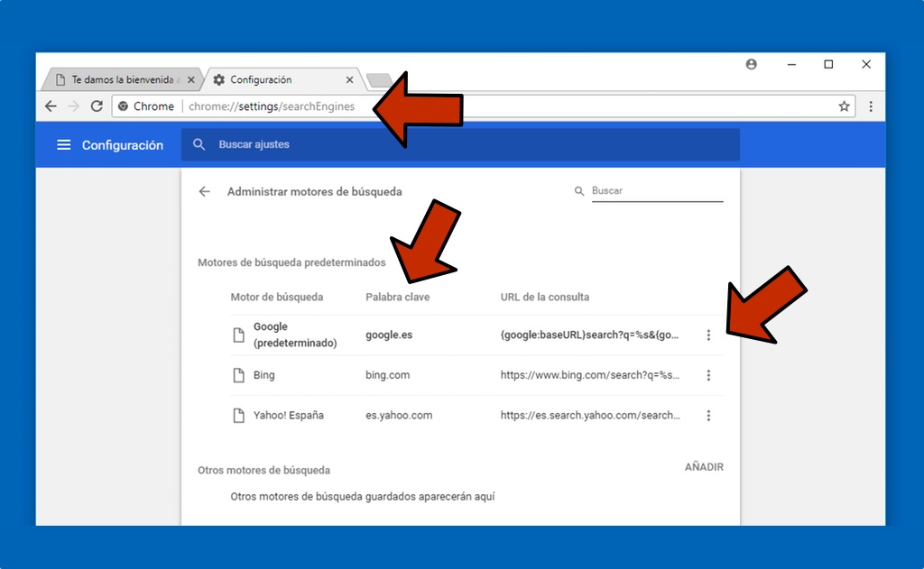Click the browser back arrow button
The image size is (924, 569).
[x=51, y=106]
